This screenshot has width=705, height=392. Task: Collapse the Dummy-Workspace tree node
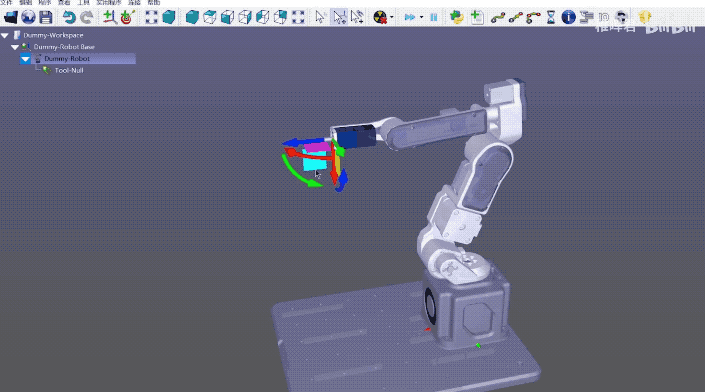pos(5,35)
